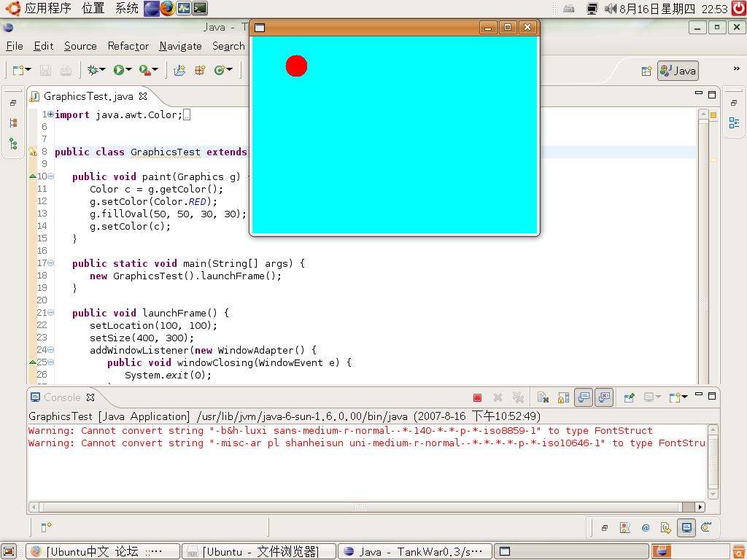This screenshot has height=560, width=747.
Task: Click the Show Desktop icon in bottom panel
Action: coord(9,551)
